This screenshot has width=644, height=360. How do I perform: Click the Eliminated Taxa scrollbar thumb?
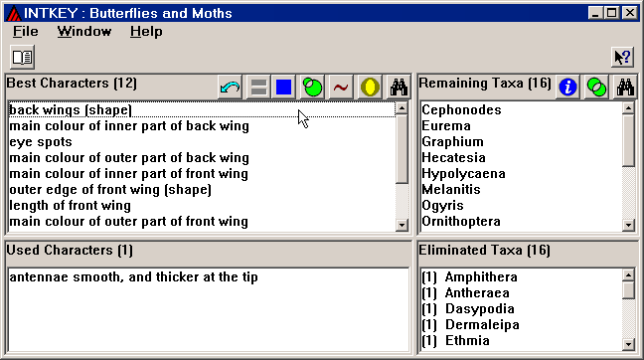[628, 290]
